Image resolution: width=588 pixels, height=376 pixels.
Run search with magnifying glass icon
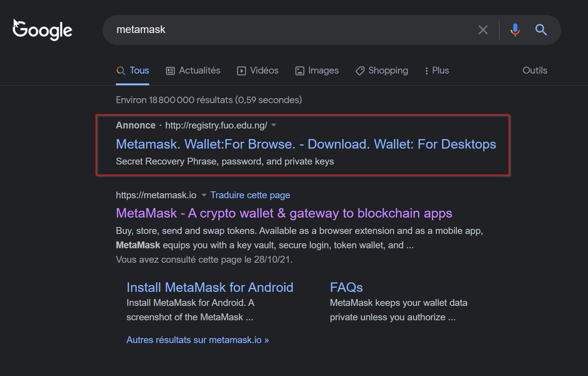(x=541, y=30)
